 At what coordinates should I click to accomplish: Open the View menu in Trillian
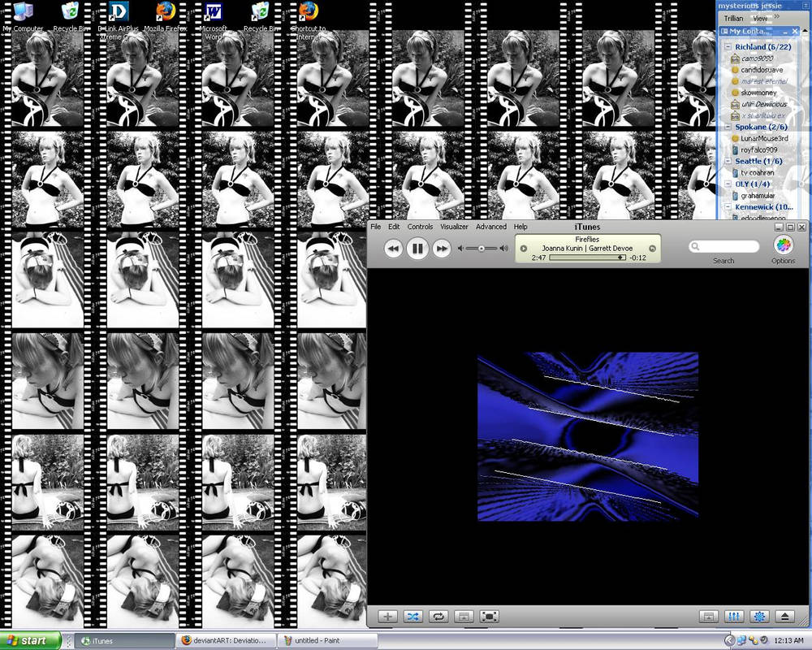click(760, 18)
